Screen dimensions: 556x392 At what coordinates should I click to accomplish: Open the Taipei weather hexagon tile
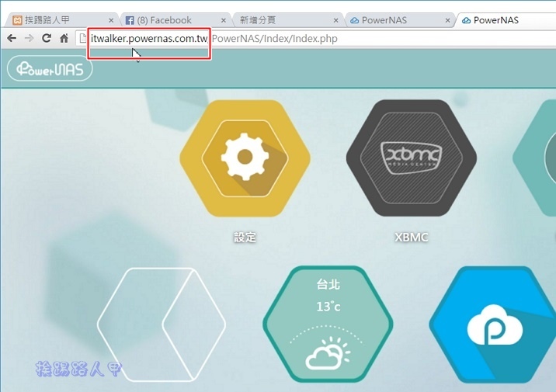pos(328,324)
